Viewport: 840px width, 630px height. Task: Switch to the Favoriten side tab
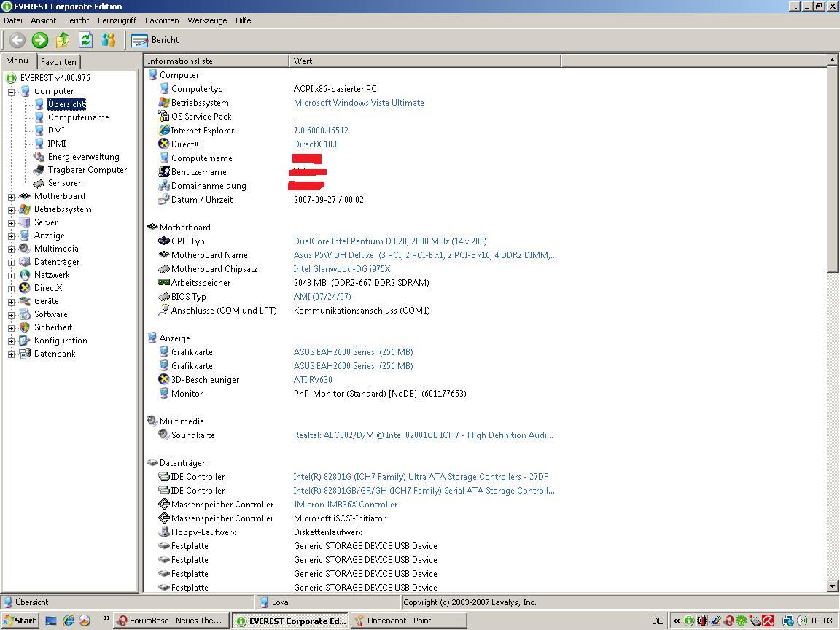(x=58, y=61)
